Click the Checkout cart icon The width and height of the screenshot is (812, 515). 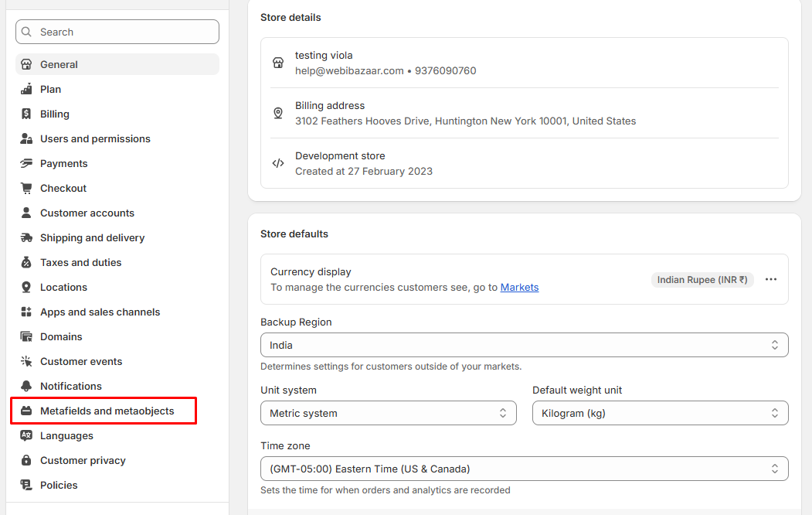point(26,188)
